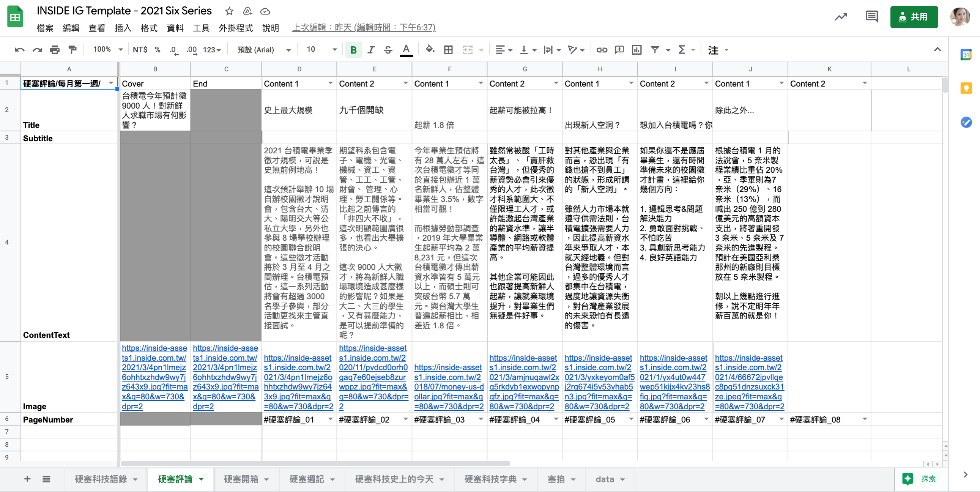
Task: Toggle the filter funnel icon
Action: 655,50
